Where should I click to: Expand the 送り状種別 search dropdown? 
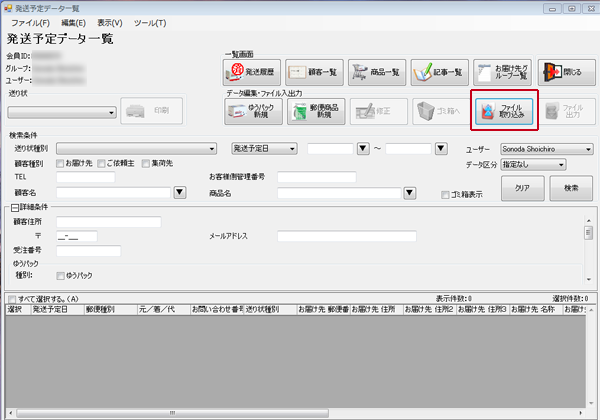tap(213, 149)
